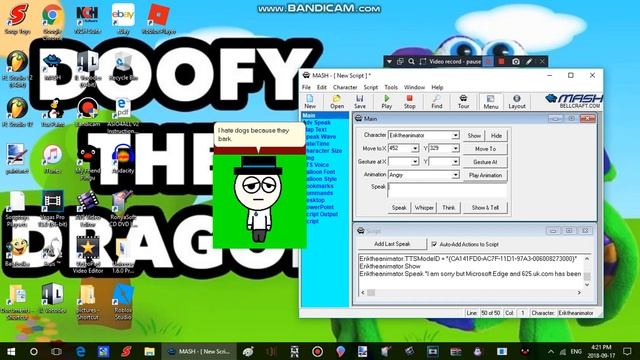Expand the Gesture at X dropdown

(415, 162)
